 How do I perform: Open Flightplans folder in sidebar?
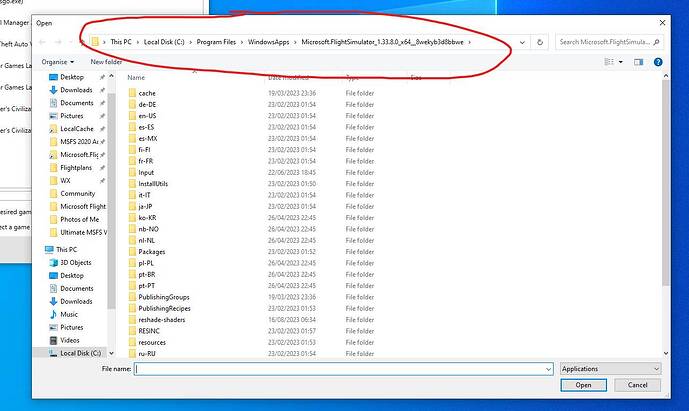(76, 168)
